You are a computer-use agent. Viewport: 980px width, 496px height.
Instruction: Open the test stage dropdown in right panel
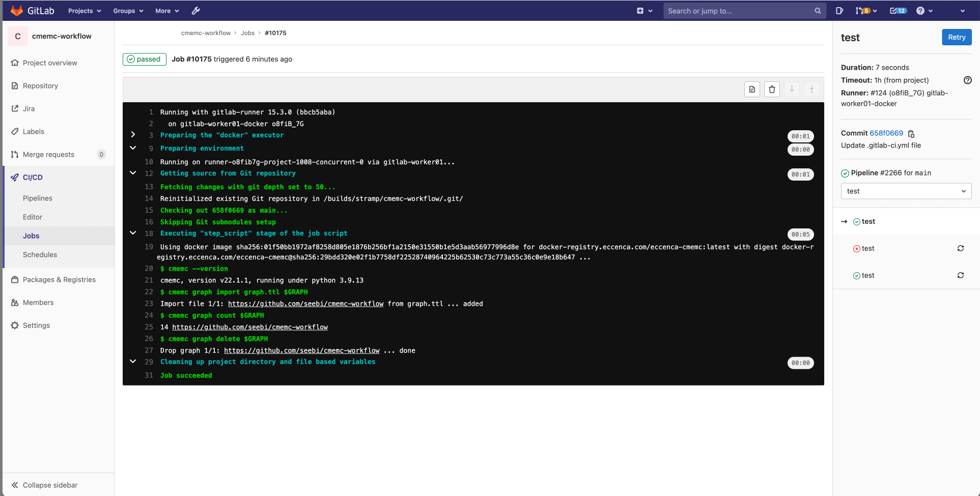[x=906, y=191]
